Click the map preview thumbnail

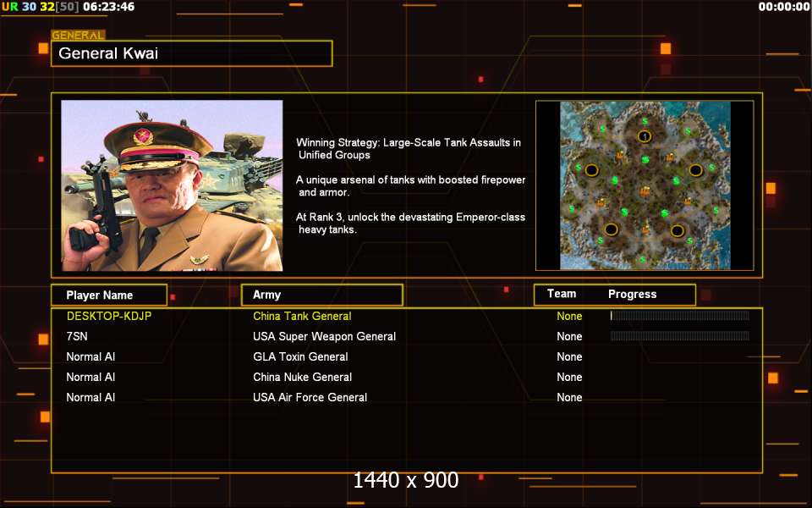pyautogui.click(x=645, y=185)
